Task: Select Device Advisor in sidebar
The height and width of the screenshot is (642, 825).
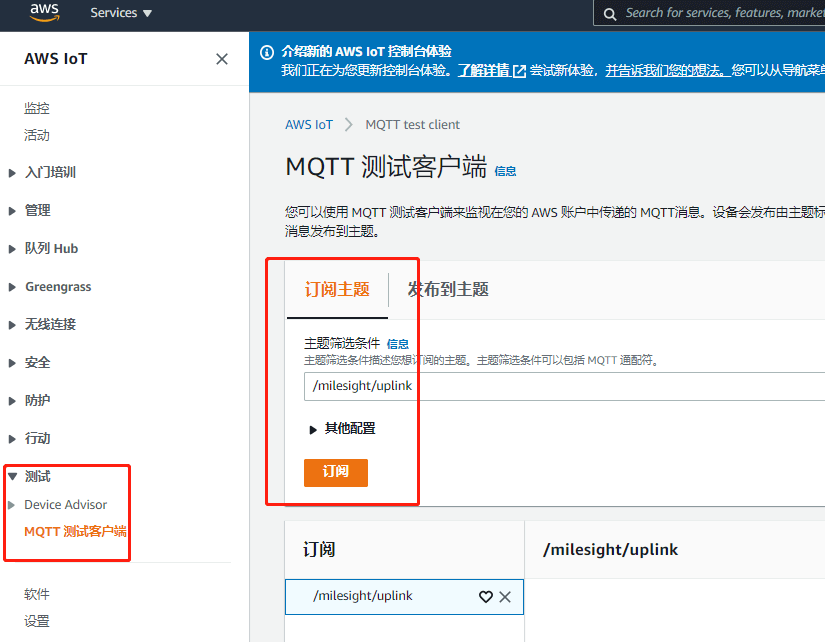Action: (x=66, y=505)
